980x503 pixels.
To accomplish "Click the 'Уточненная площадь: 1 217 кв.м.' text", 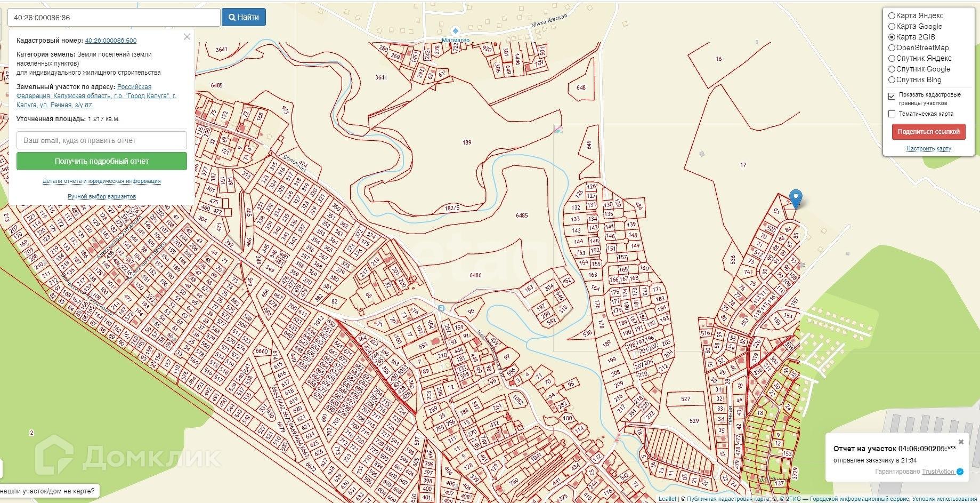I will click(x=68, y=119).
